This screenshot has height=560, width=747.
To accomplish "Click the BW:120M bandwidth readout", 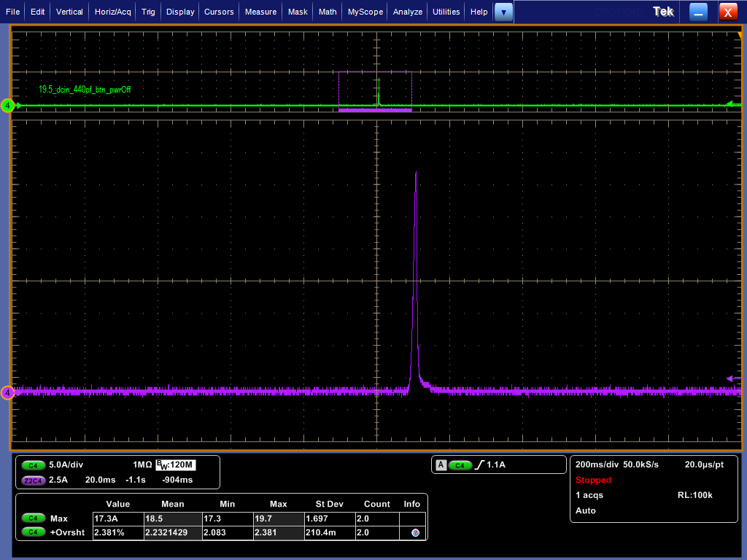I will pos(176,464).
